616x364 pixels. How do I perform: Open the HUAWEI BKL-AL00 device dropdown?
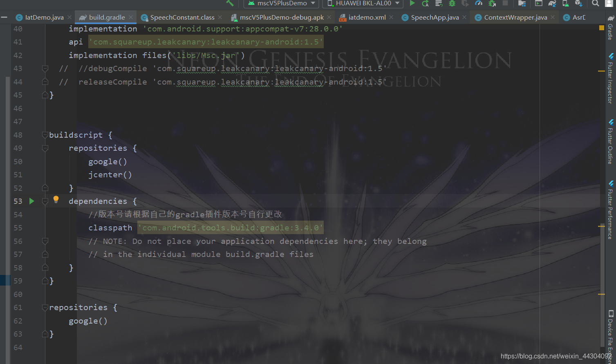click(363, 3)
